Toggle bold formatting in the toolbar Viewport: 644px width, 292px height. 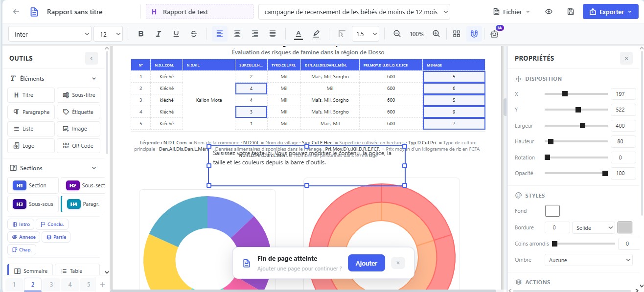coord(141,34)
